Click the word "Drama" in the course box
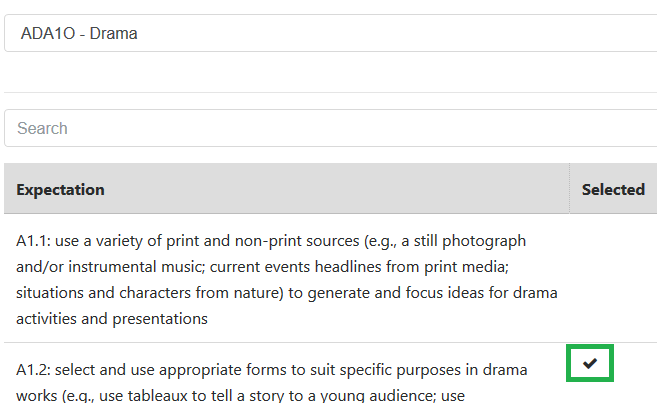The height and width of the screenshot is (403, 657). point(114,34)
